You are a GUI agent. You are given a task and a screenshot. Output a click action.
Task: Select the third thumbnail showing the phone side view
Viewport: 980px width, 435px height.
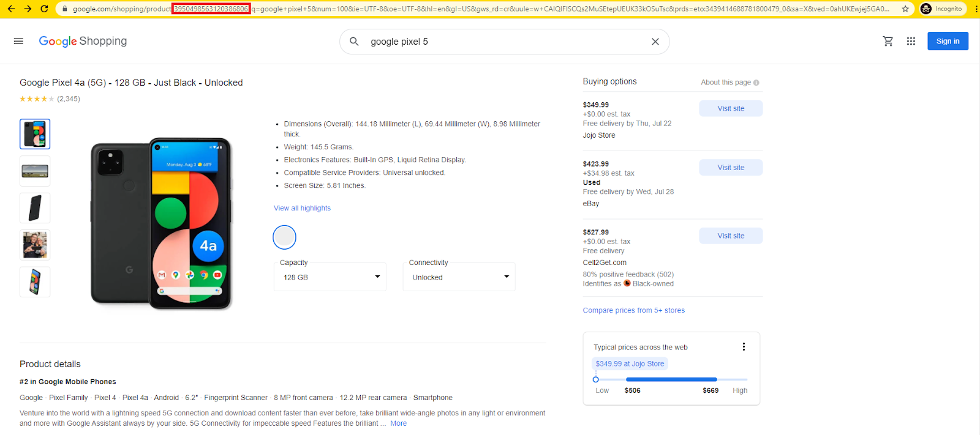pyautogui.click(x=35, y=208)
